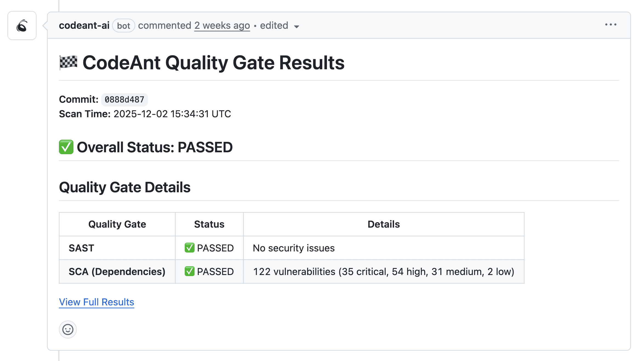Click the PASSED checkmark in the SCA row
The width and height of the screenshot is (644, 361).
tap(190, 271)
